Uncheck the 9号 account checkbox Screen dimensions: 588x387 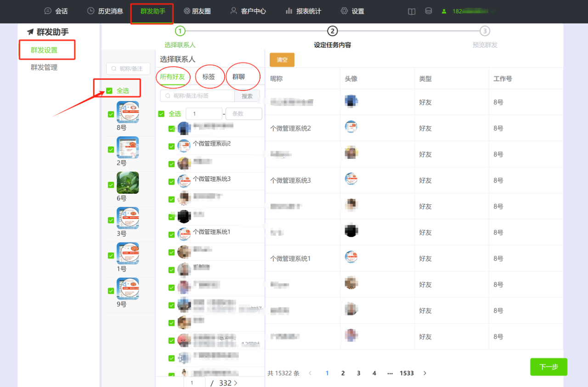coord(111,291)
